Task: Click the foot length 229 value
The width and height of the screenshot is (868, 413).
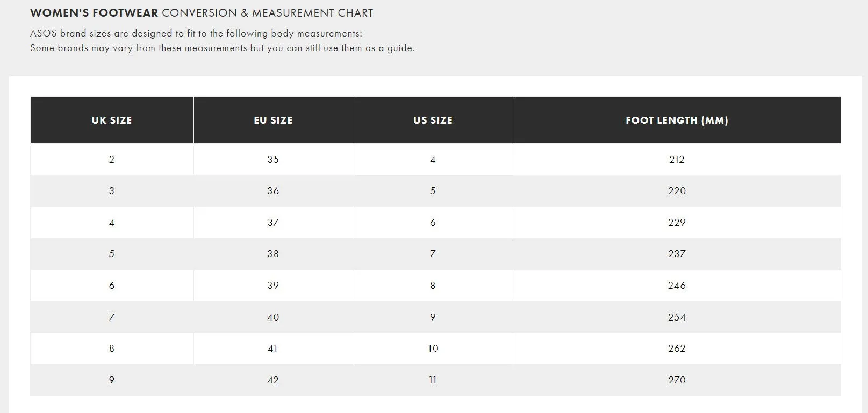Action: click(x=677, y=222)
